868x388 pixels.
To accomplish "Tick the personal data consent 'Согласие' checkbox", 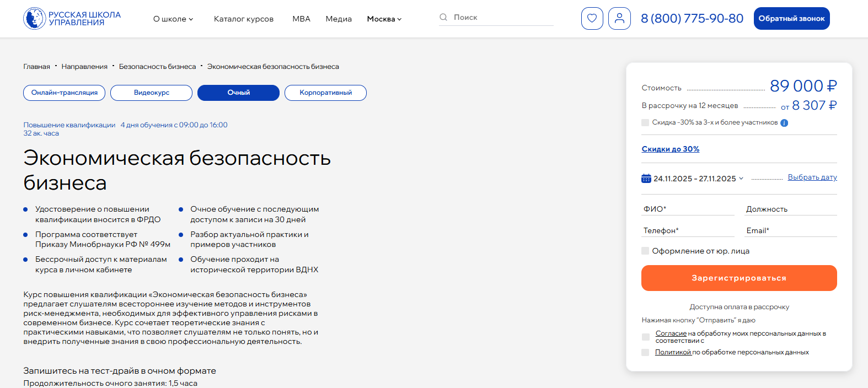I will coord(645,337).
